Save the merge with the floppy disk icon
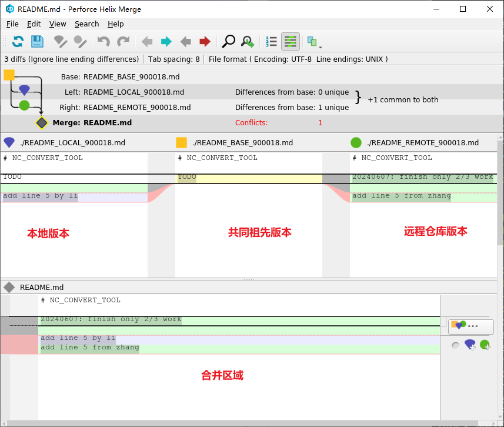This screenshot has height=427, width=504. [37, 42]
